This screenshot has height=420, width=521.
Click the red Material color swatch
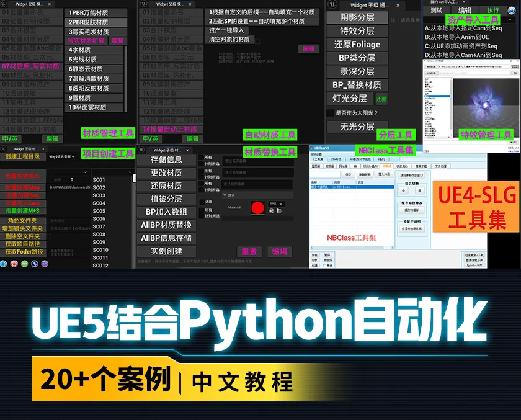[x=258, y=208]
